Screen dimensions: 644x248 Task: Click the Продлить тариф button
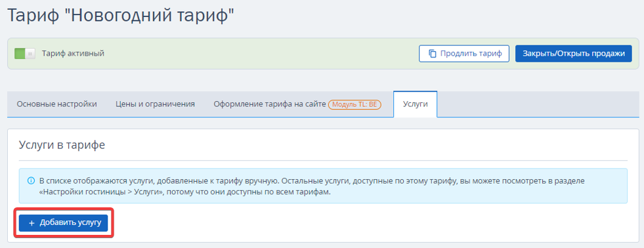(x=464, y=54)
